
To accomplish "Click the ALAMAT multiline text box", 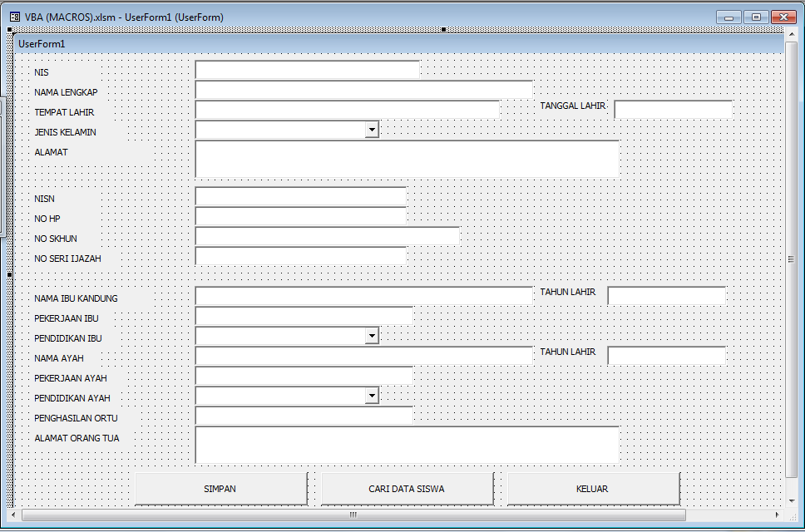I will click(407, 158).
